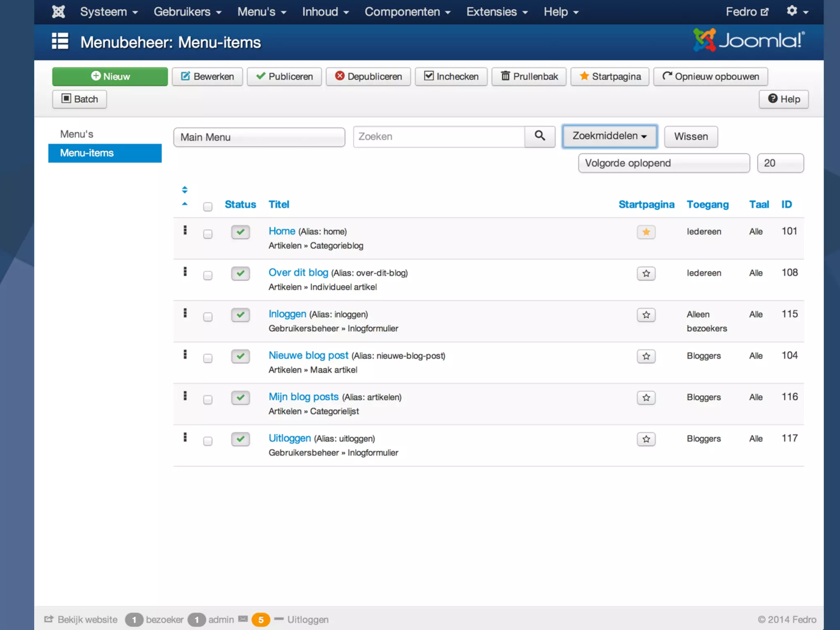840x630 pixels.
Task: Click the Joomla logo icon in top bar
Action: (58, 11)
